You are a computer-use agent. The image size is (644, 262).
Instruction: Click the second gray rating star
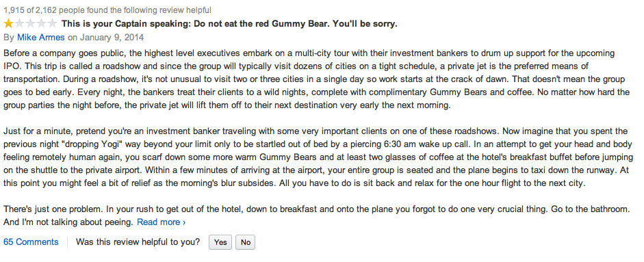19,23
